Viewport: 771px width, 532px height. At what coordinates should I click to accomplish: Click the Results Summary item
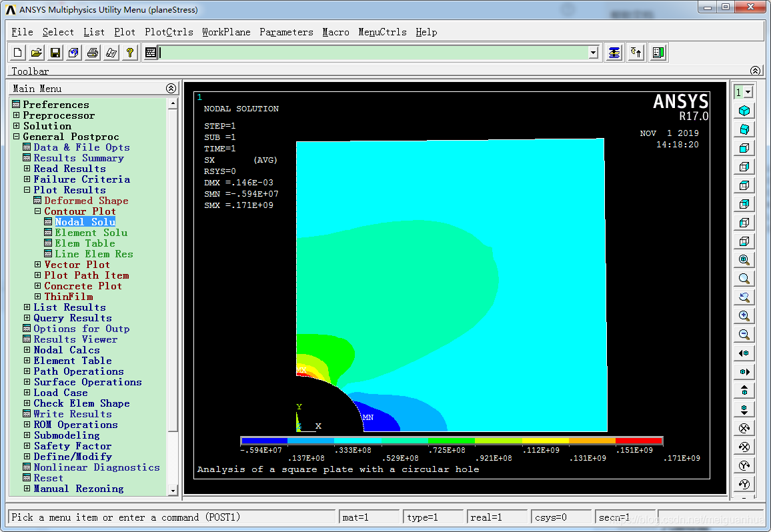79,158
